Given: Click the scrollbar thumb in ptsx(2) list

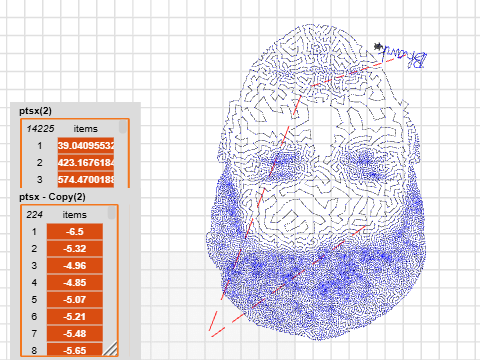Looking at the screenshot, I should 123,127.
